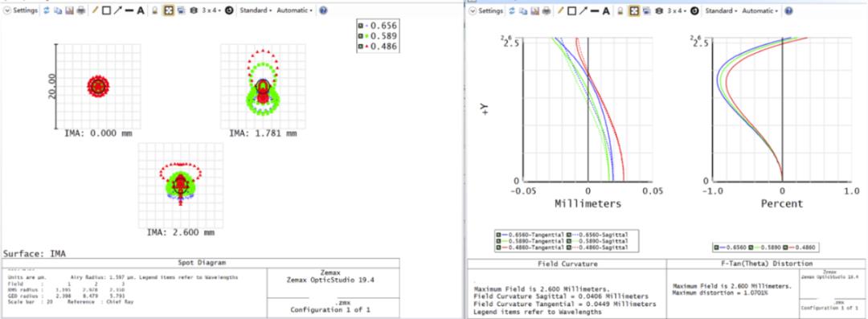
Task: Select the rectangle draw tool in field curvature window
Action: pos(572,10)
